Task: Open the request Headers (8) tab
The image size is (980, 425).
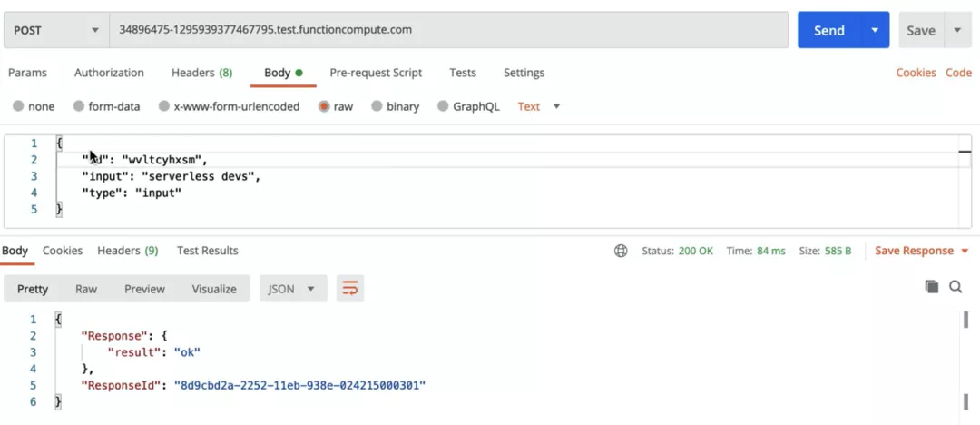Action: 201,73
